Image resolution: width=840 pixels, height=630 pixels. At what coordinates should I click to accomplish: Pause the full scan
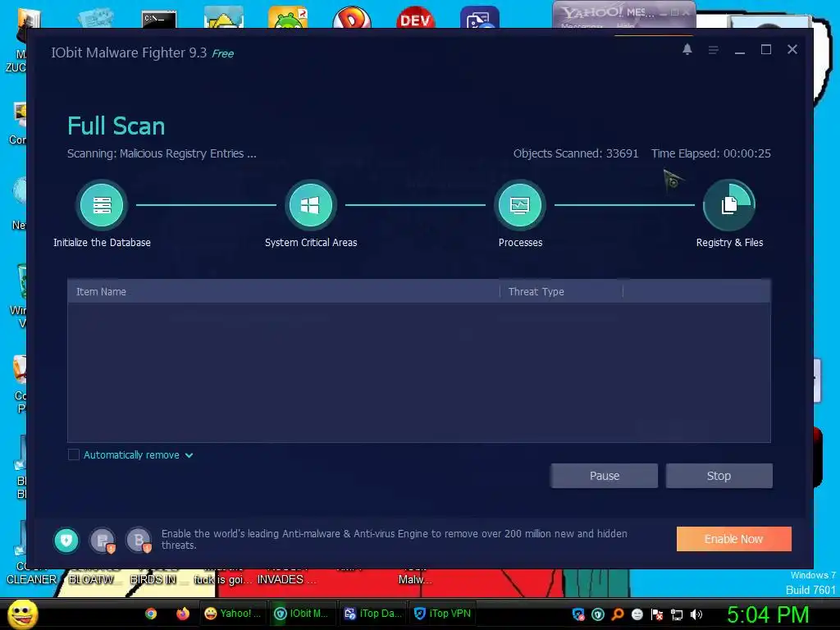[605, 476]
